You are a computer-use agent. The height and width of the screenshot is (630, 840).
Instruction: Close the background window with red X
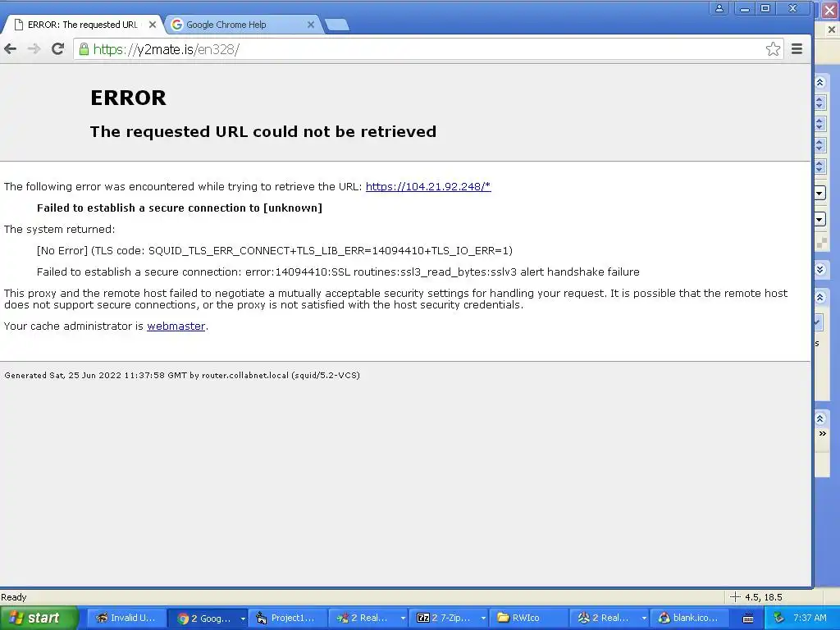(829, 10)
